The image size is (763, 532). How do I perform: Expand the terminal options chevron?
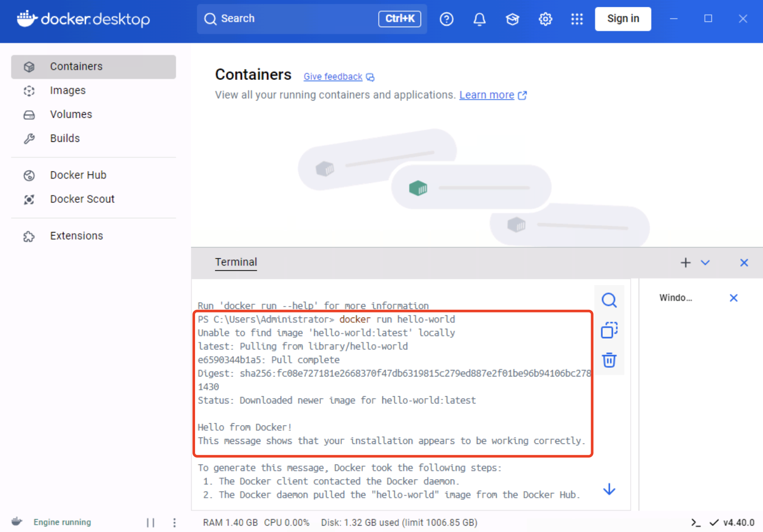[x=705, y=263]
